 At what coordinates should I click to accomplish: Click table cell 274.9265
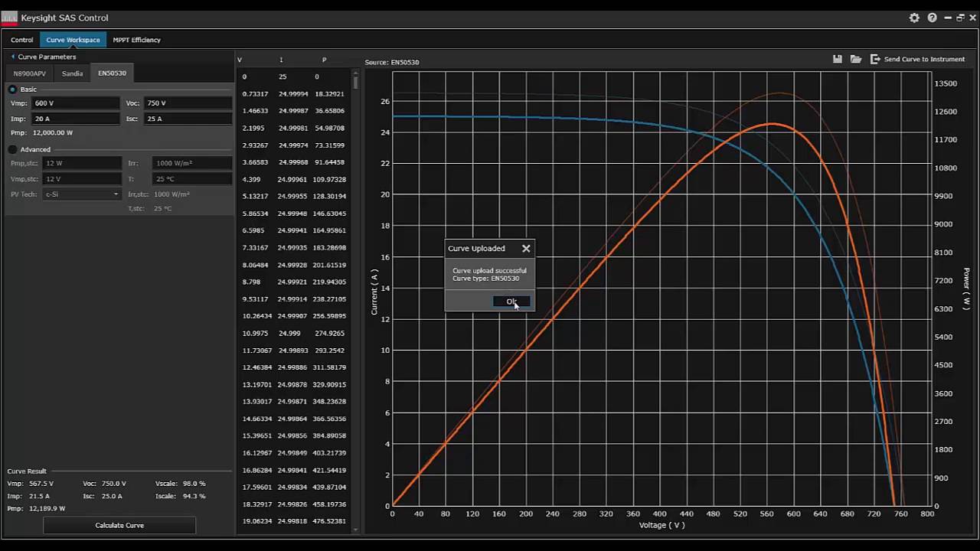(x=329, y=333)
